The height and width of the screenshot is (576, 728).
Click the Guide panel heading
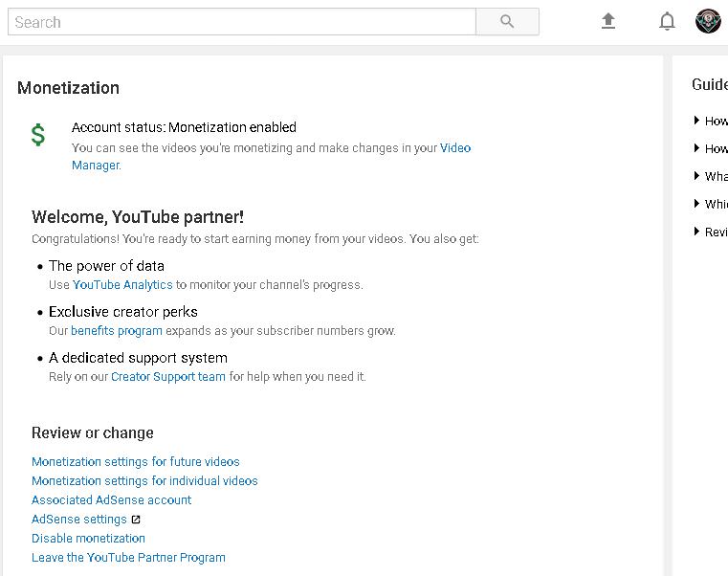coord(710,84)
